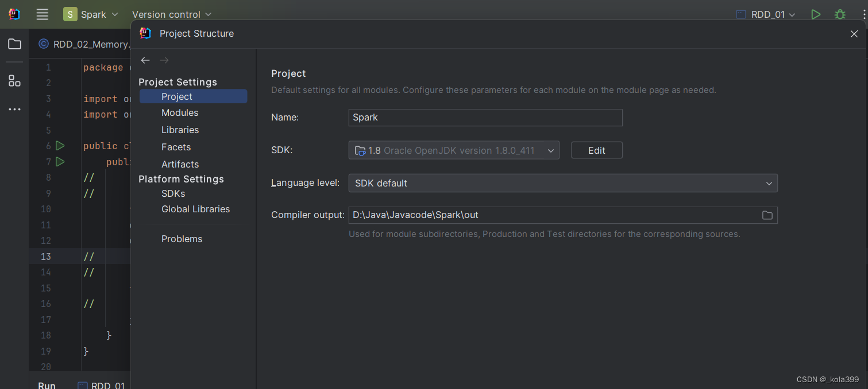The image size is (868, 389).
Task: Click the 'Project Settings' heading
Action: [178, 82]
